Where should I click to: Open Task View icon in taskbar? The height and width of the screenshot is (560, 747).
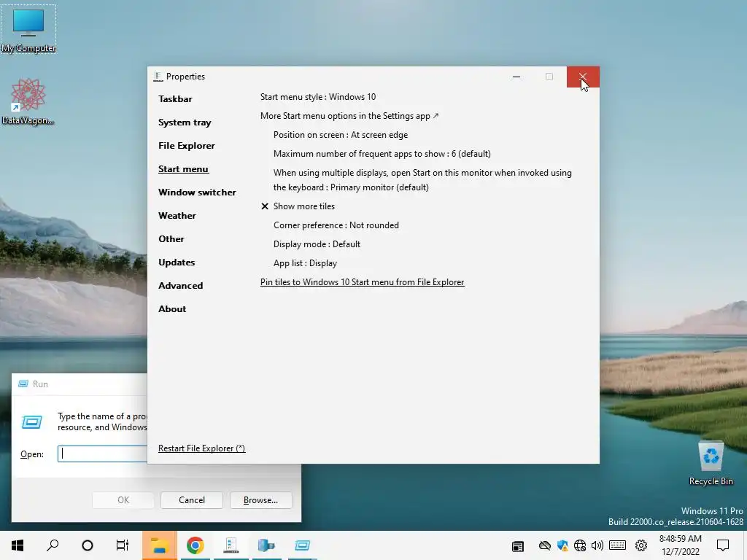pyautogui.click(x=123, y=545)
